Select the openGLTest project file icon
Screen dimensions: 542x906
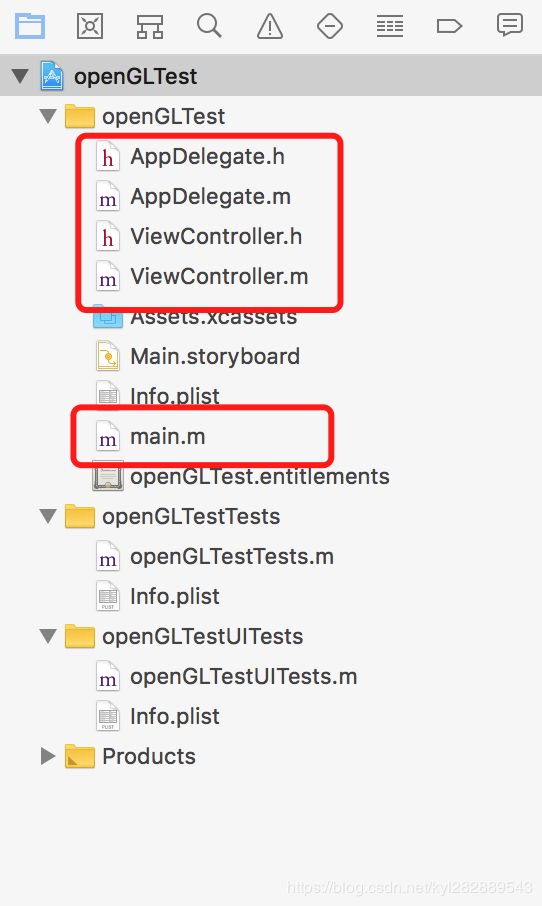pos(51,76)
